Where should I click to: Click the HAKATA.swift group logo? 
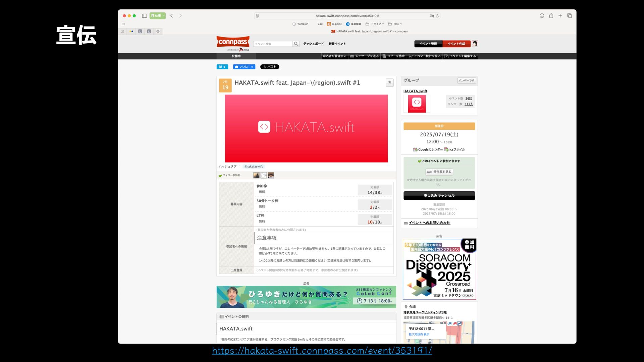pyautogui.click(x=417, y=104)
